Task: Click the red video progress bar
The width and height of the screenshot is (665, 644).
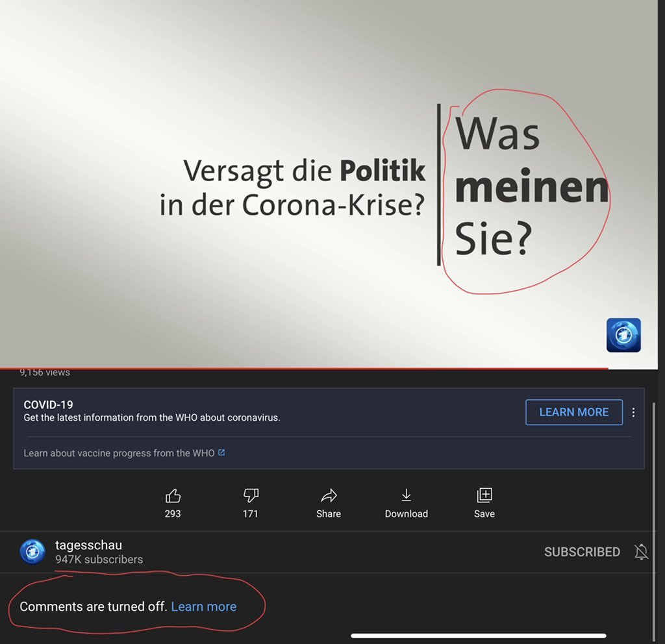Action: click(304, 369)
